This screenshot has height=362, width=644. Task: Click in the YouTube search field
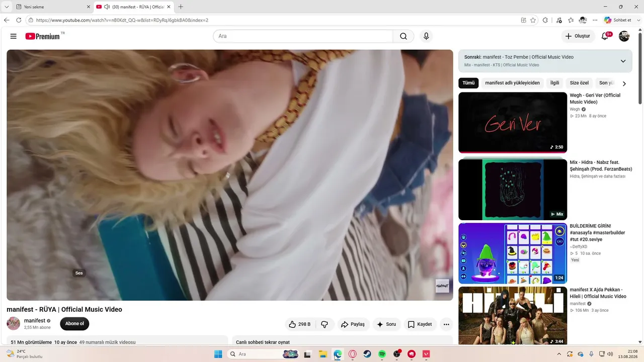click(303, 36)
